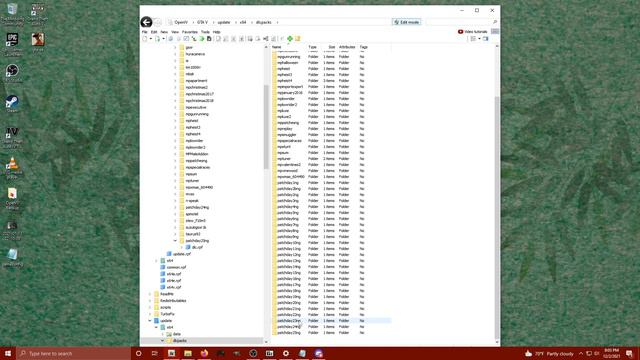This screenshot has width=640, height=360.
Task: Open the Favorites menu
Action: coord(189,32)
